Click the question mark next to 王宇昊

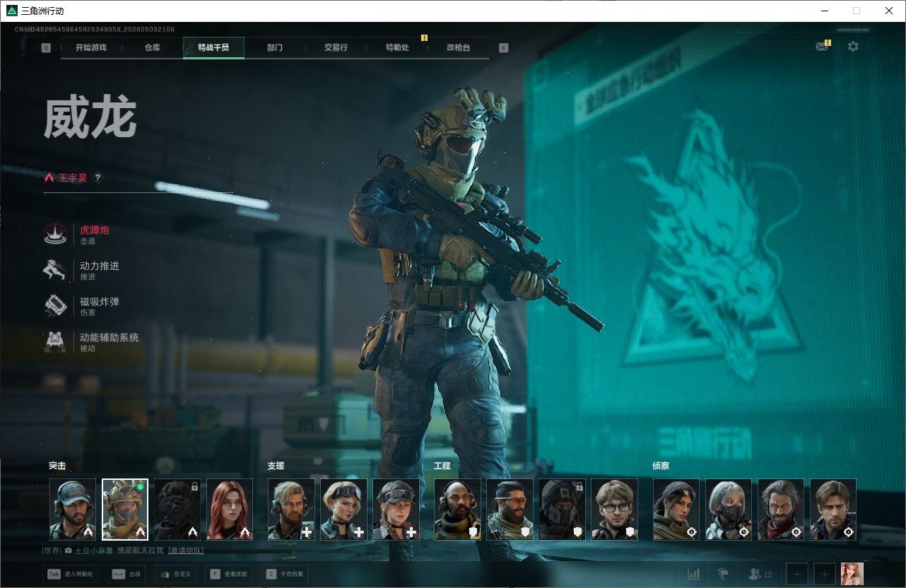point(98,178)
